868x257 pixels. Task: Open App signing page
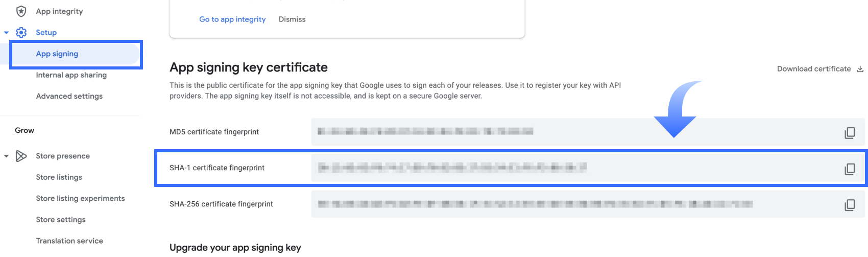(x=57, y=54)
